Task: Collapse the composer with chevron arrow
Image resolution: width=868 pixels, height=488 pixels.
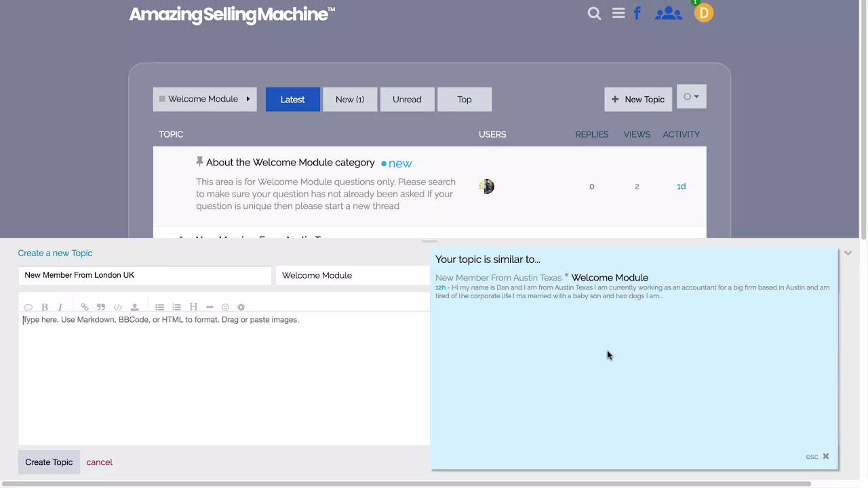Action: tap(848, 253)
